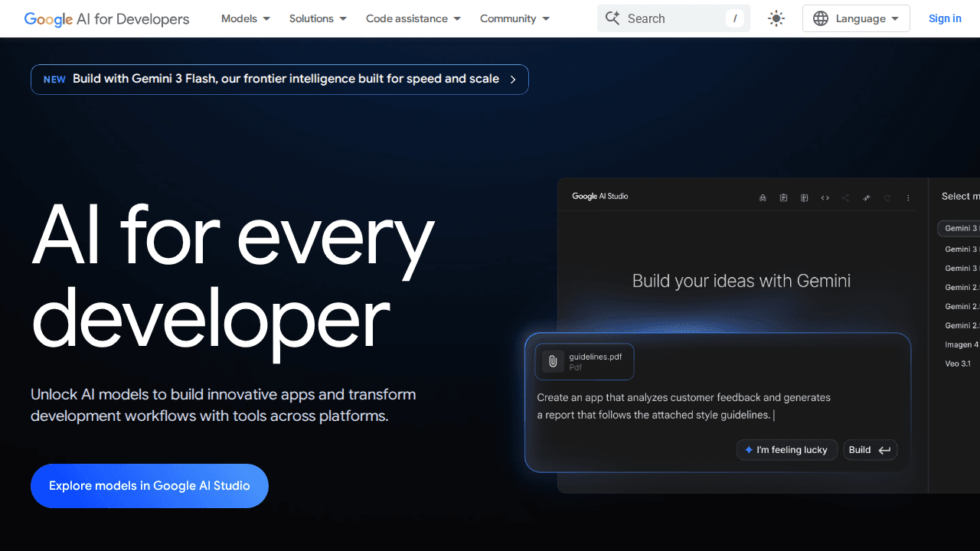
Task: Open the Code assistance menu
Action: pyautogui.click(x=413, y=18)
